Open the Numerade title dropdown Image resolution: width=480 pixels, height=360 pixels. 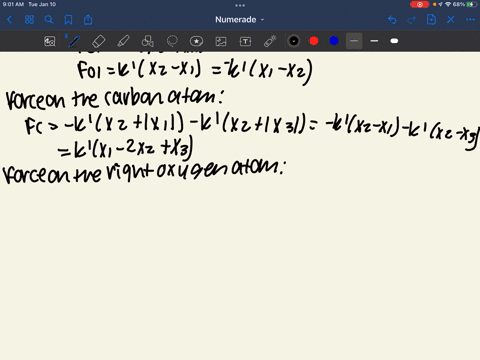(240, 20)
